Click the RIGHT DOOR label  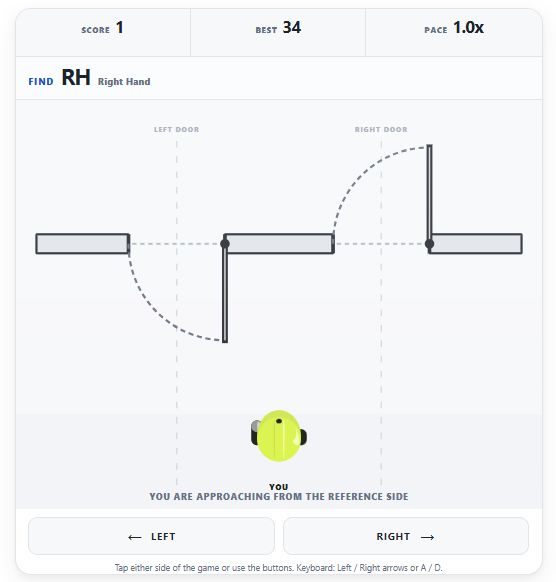381,130
